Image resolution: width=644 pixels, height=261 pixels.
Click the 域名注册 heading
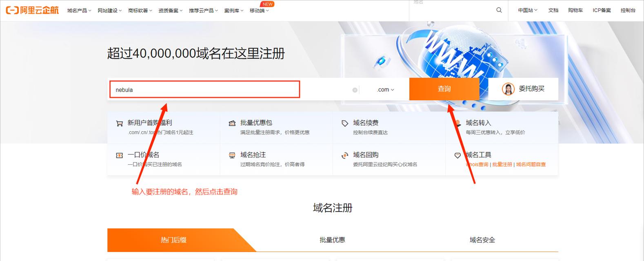click(x=333, y=208)
